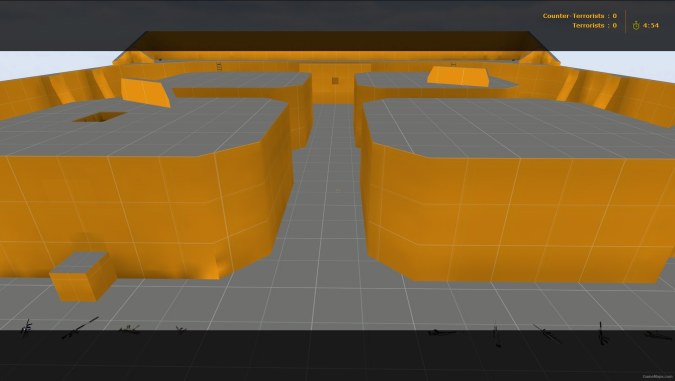Click the small orange crate on the floor

click(83, 276)
